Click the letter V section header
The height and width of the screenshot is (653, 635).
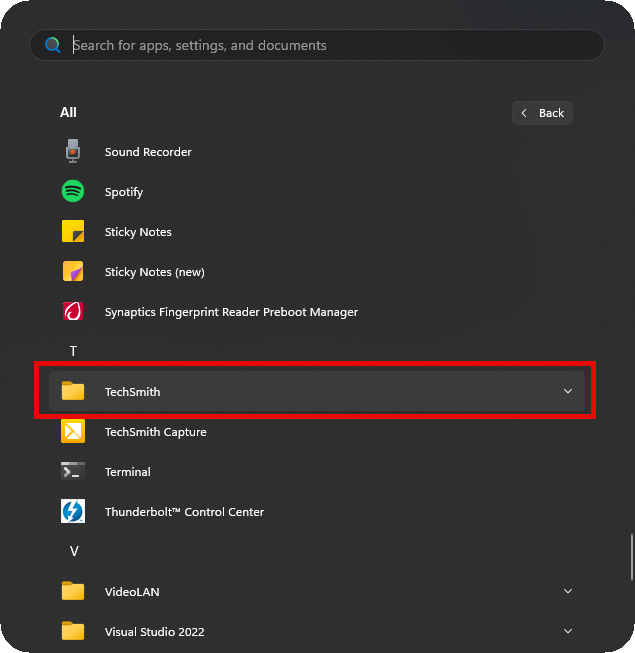[x=73, y=552]
